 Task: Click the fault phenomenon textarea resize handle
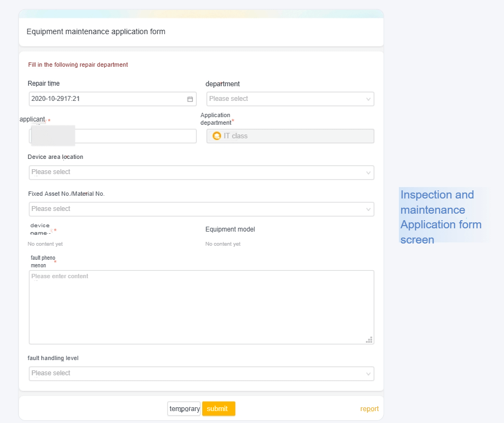pyautogui.click(x=369, y=339)
